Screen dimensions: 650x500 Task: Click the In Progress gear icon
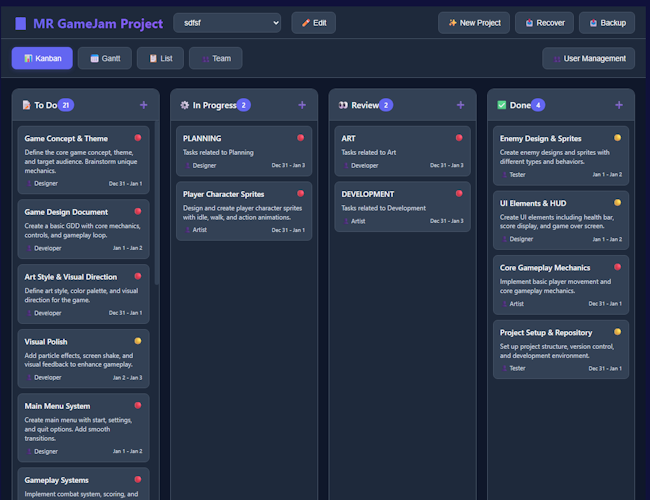(x=184, y=105)
